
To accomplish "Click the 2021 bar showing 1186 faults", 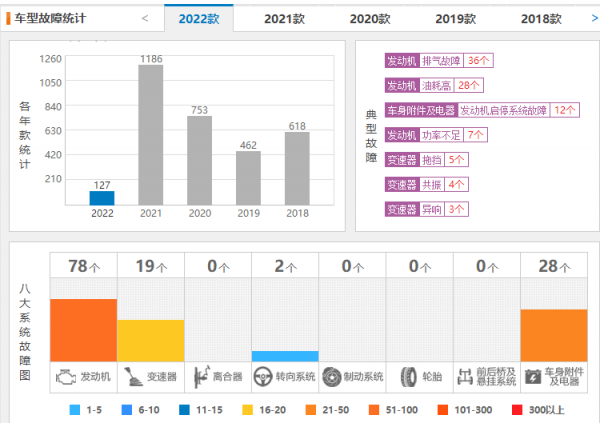I will pyautogui.click(x=151, y=135).
